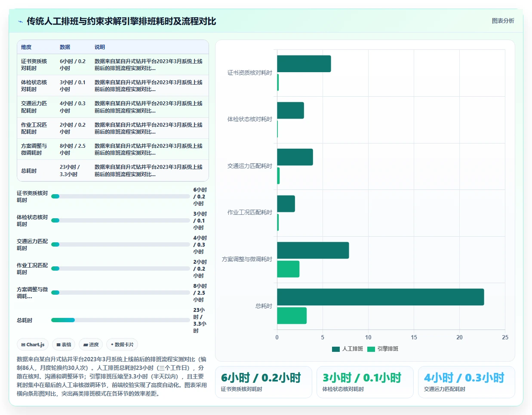Click the 体检状态核对耗时 progress bar
This screenshot has width=532, height=415.
coord(120,220)
